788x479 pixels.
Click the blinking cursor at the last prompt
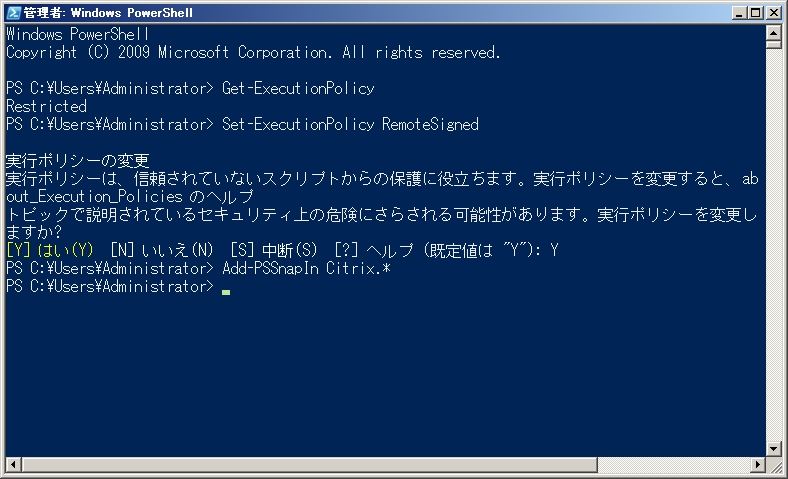coord(227,291)
